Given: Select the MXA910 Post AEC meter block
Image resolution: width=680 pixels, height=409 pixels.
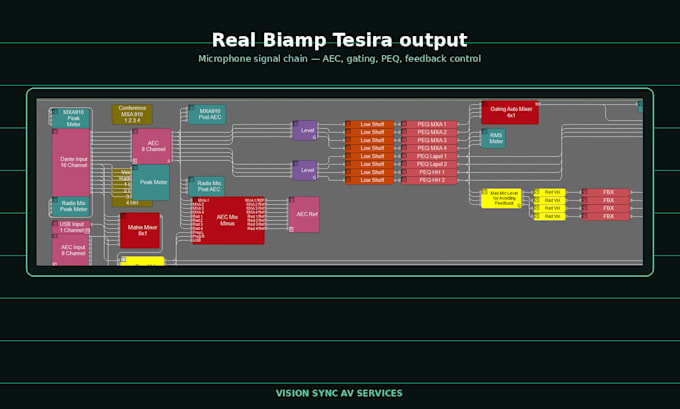Looking at the screenshot, I should tap(207, 114).
